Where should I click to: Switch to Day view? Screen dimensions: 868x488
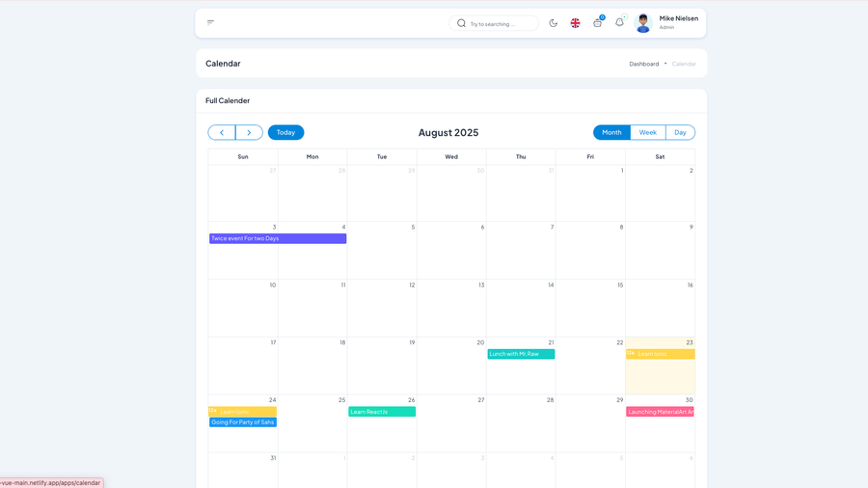pos(680,132)
